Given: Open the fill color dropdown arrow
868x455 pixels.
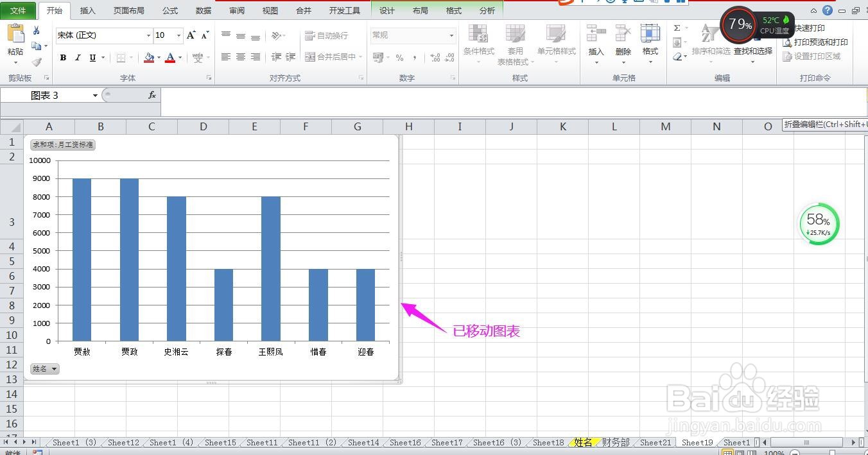Looking at the screenshot, I should click(159, 58).
